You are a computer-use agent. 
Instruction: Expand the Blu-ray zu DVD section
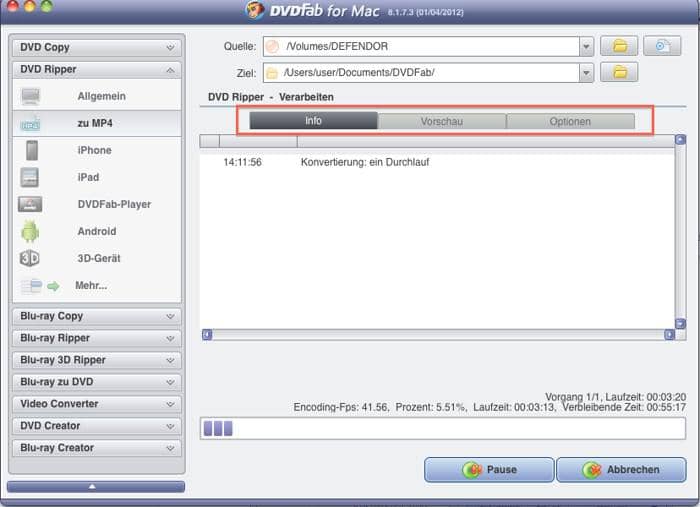pyautogui.click(x=97, y=382)
